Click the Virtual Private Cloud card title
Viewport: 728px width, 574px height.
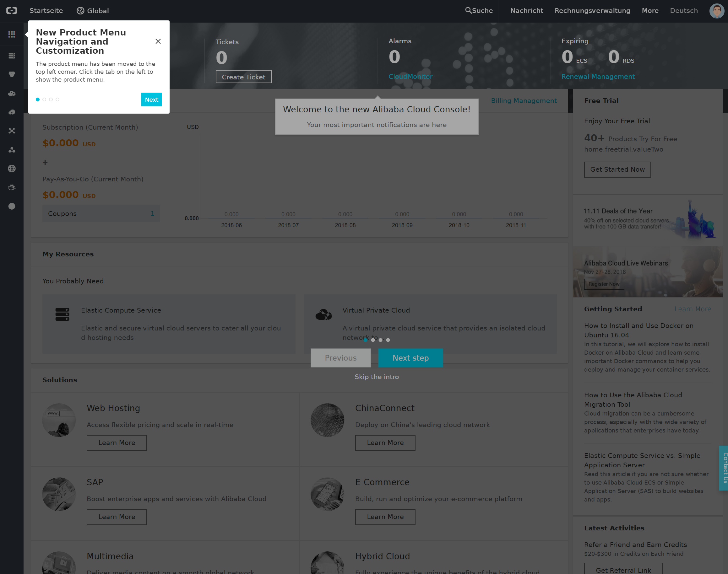tap(376, 310)
